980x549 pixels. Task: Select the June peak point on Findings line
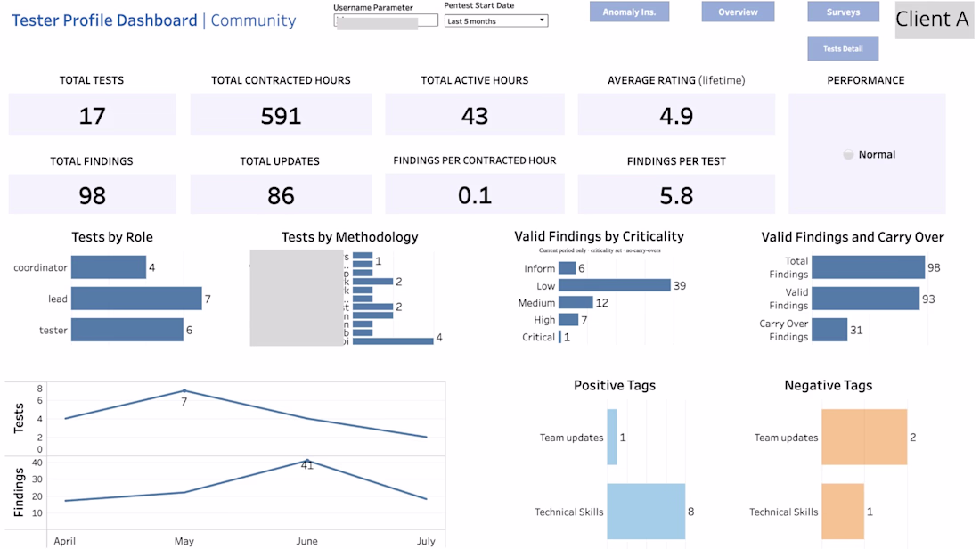(306, 461)
